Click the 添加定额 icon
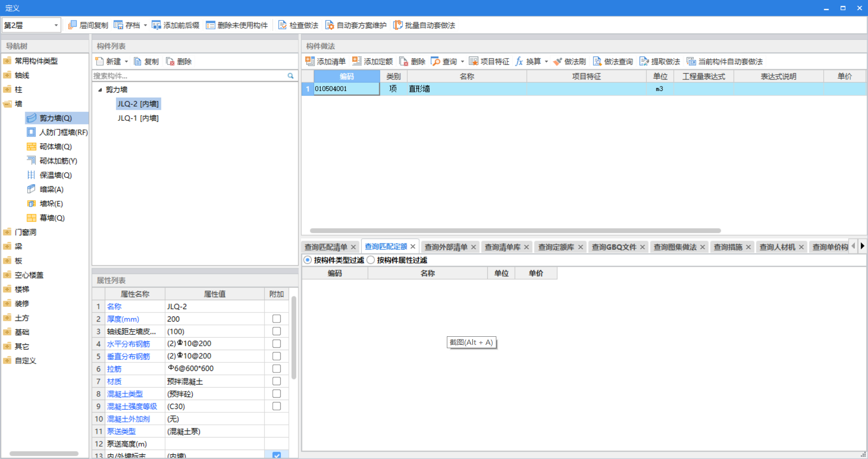This screenshot has width=868, height=459. tap(357, 61)
